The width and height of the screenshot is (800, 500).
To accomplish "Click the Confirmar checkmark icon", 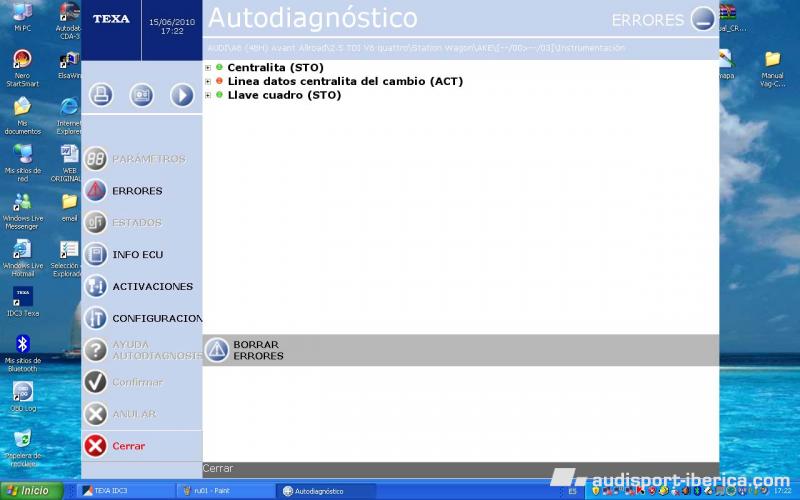I will click(x=95, y=382).
